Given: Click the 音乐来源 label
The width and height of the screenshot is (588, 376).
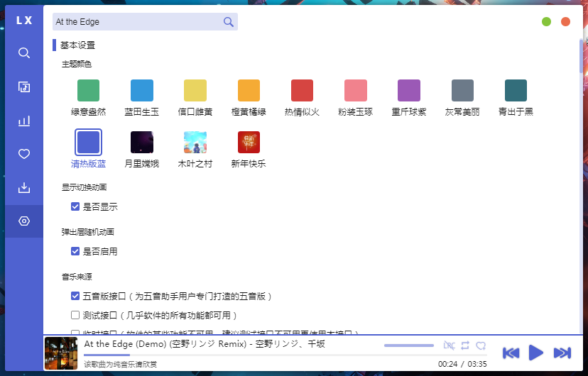Looking at the screenshot, I should point(77,277).
